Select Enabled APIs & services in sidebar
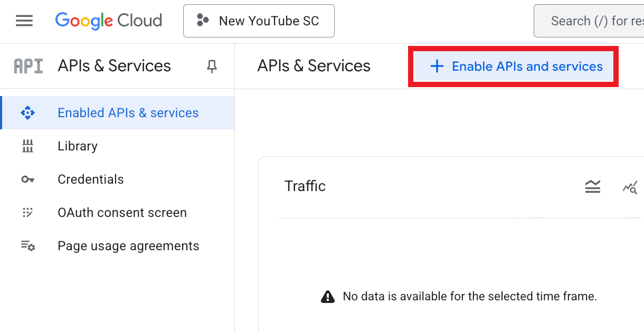644x332 pixels. [x=128, y=113]
